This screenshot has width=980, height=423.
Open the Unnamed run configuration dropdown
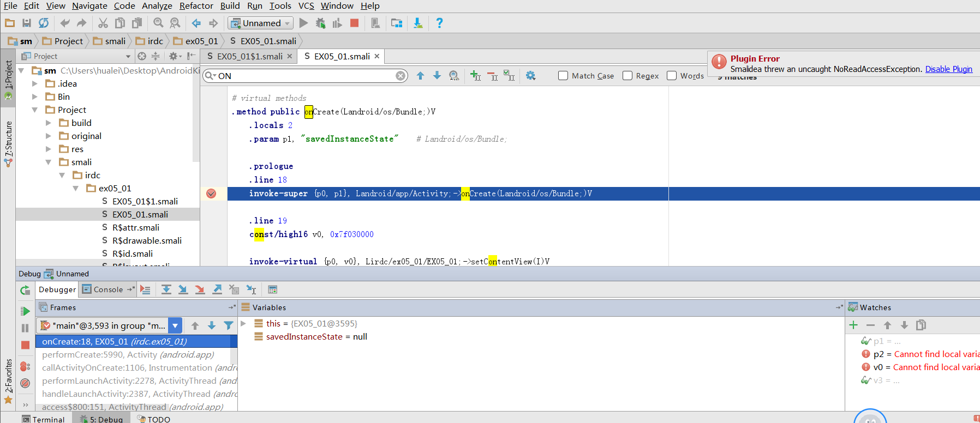261,23
